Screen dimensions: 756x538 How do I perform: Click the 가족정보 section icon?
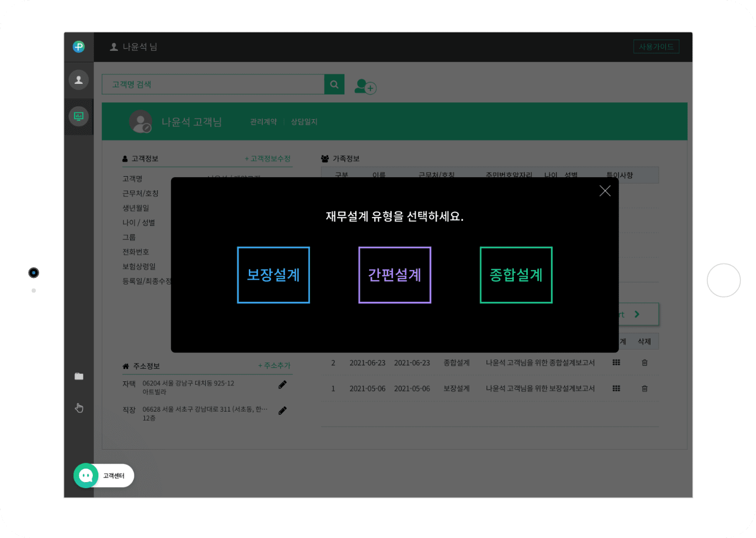click(325, 159)
